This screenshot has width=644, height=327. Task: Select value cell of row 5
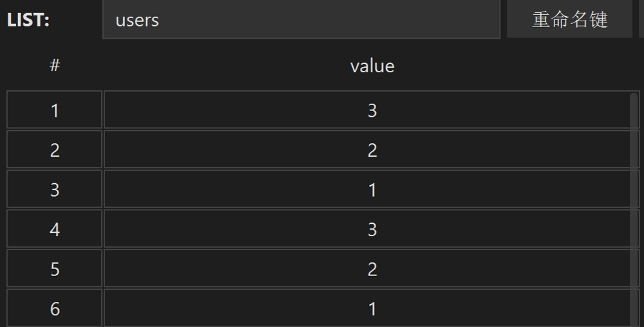pos(372,268)
